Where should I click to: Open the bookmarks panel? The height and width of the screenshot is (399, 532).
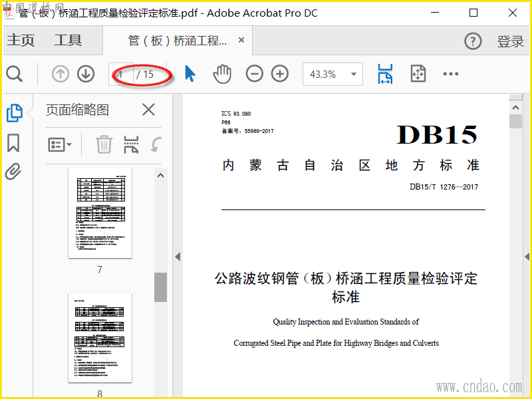(13, 143)
